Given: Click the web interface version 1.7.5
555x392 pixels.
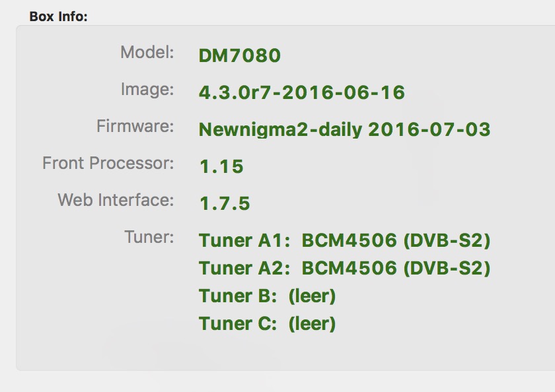Looking at the screenshot, I should pyautogui.click(x=225, y=204).
